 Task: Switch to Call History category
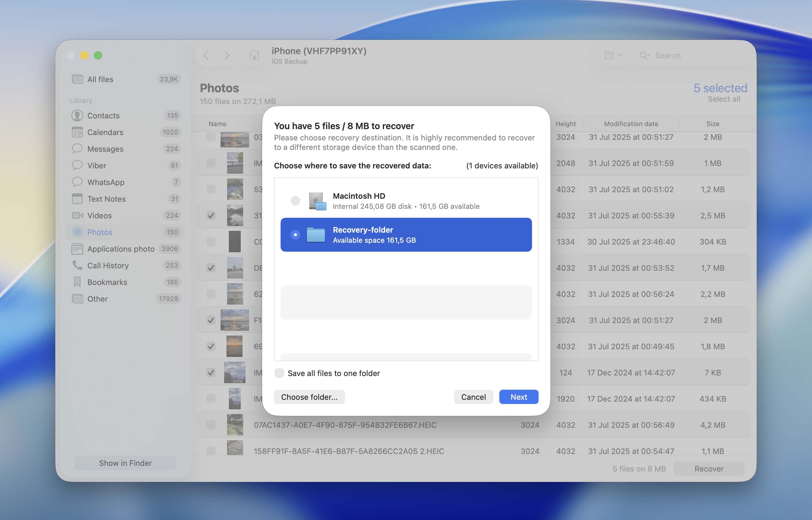click(x=125, y=265)
